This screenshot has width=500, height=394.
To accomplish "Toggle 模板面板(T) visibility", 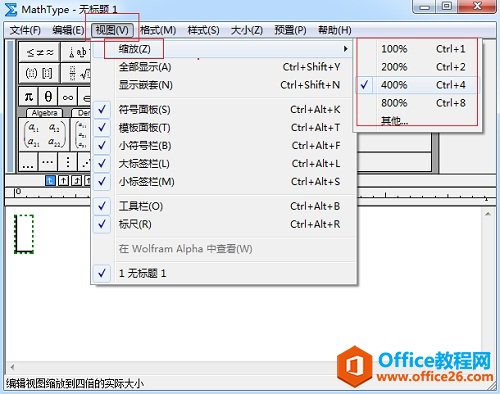I will coord(223,128).
